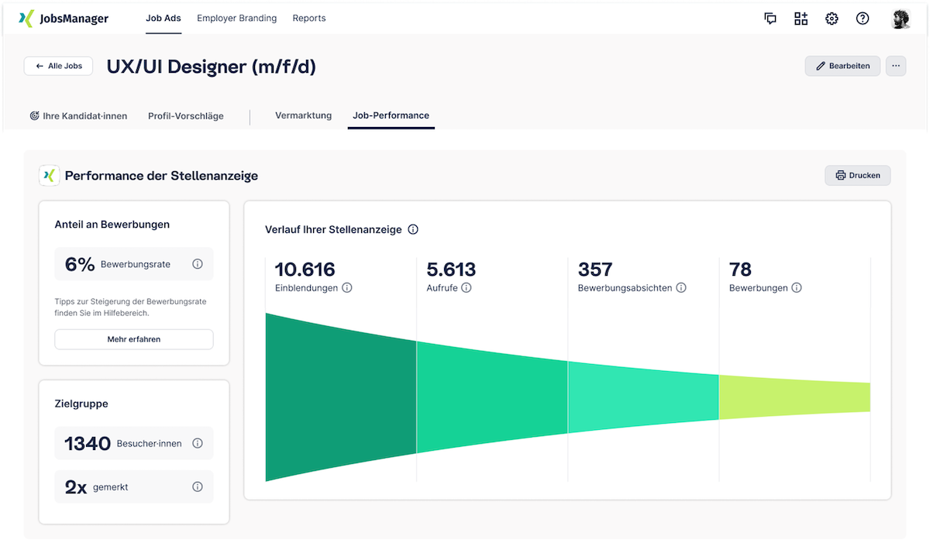Open the info icon beside Bewerbungsabsichten
This screenshot has height=560, width=930.
(x=681, y=287)
